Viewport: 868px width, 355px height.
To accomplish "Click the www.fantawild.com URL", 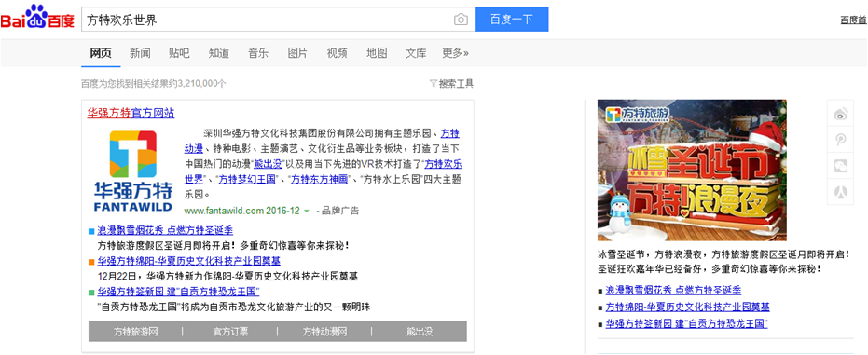I will (224, 211).
